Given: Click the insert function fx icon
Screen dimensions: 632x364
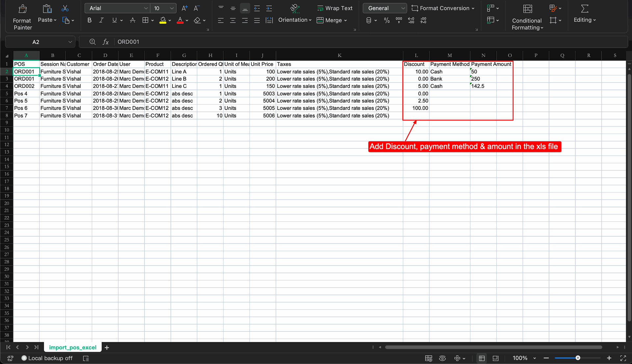Looking at the screenshot, I should pos(105,42).
